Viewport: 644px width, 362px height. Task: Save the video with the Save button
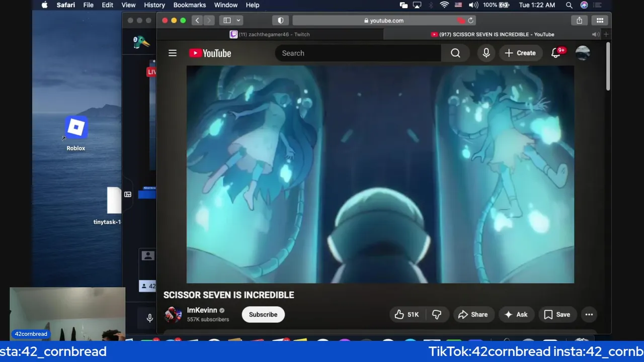(557, 315)
